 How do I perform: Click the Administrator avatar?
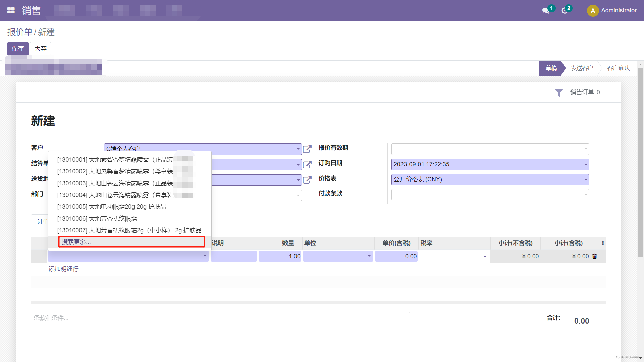[593, 10]
